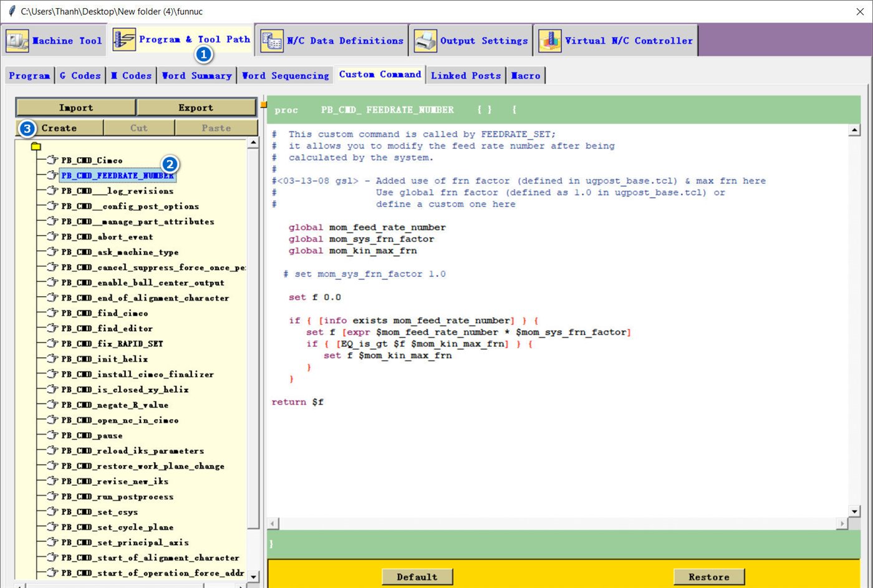Select the Custom Command sub-tab
The image size is (873, 588).
(380, 74)
